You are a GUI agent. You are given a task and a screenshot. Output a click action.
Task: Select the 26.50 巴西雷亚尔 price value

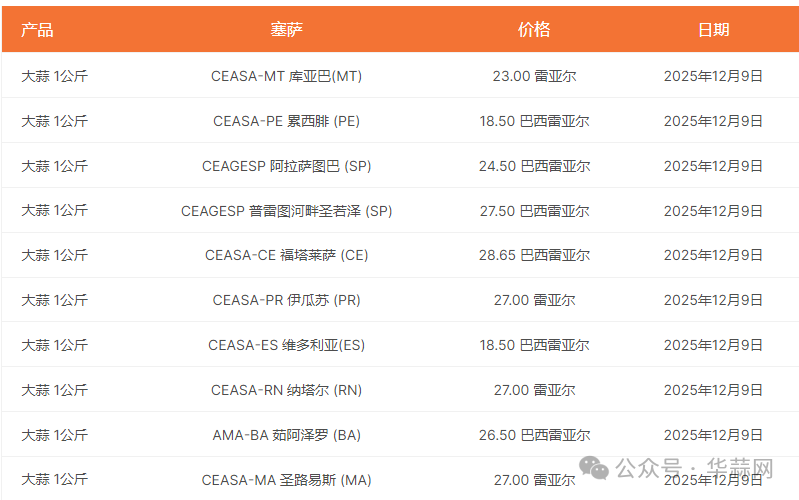pos(534,435)
